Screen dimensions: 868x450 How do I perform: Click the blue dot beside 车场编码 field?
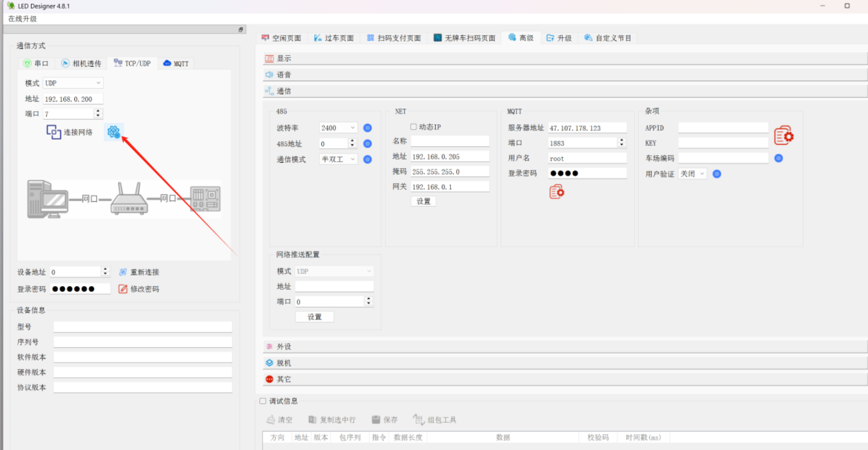(x=778, y=158)
